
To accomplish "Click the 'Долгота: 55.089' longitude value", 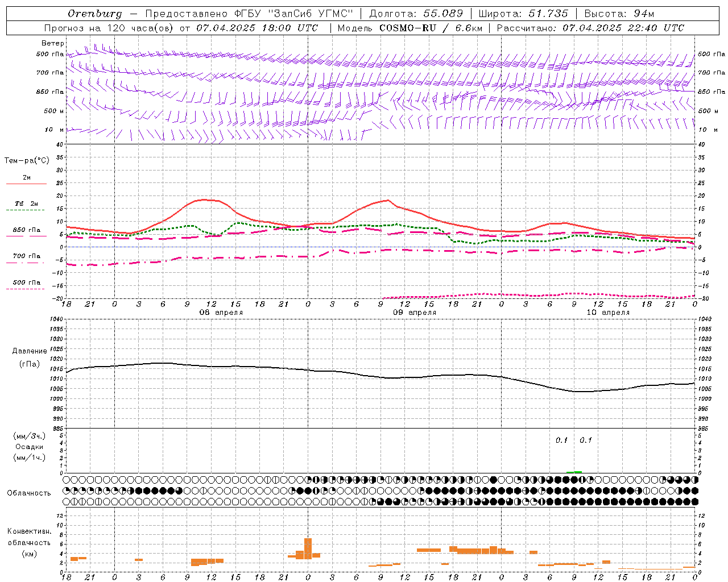I will [416, 14].
